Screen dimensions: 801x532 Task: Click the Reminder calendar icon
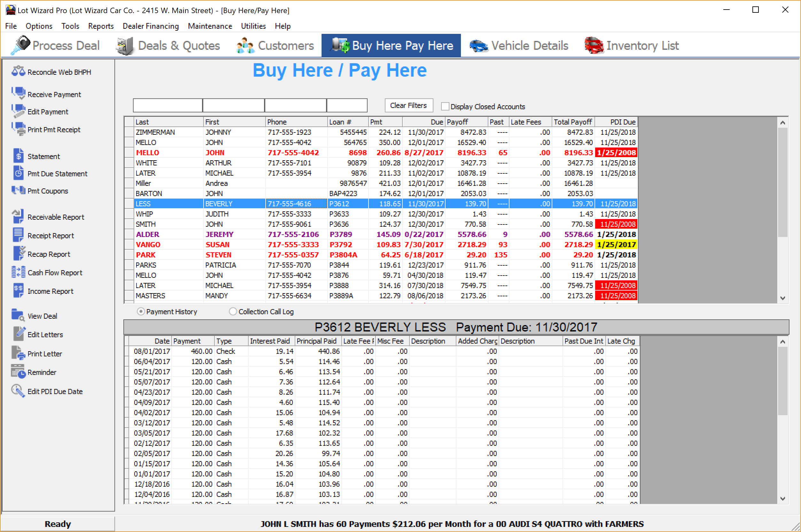pos(18,372)
